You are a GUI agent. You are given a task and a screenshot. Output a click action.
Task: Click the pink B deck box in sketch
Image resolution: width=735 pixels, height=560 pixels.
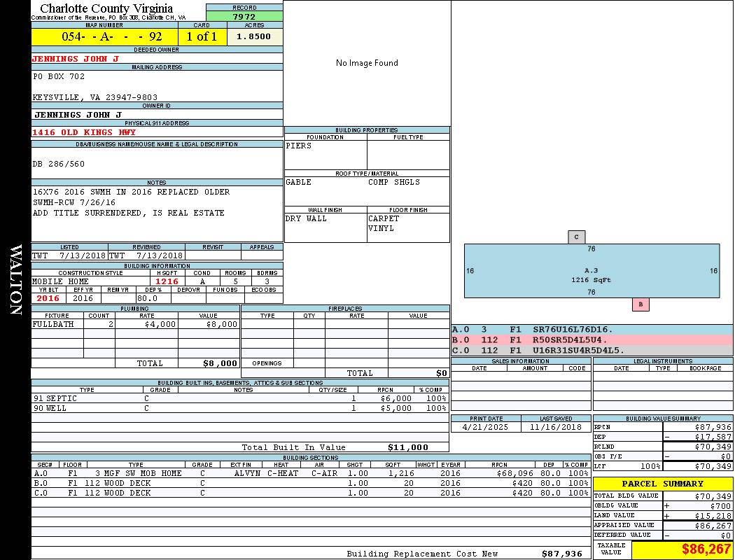click(x=640, y=304)
